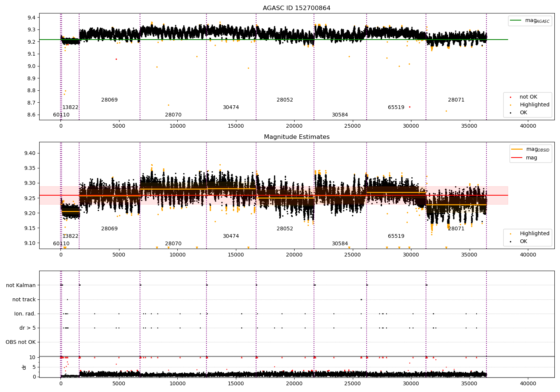560x392 pixels.
Task: Select the 9.25 y-axis tick, Magnitude Estimates plot
Action: (x=30, y=198)
